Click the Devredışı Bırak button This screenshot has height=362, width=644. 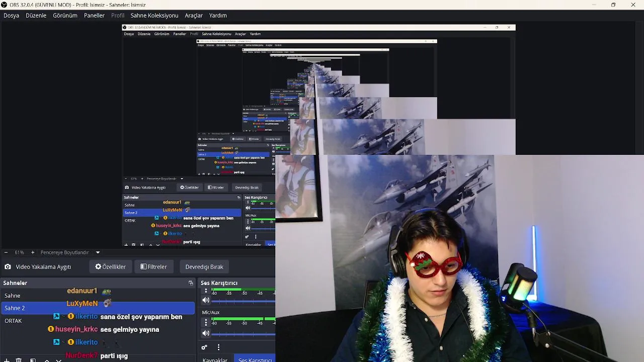[204, 267]
